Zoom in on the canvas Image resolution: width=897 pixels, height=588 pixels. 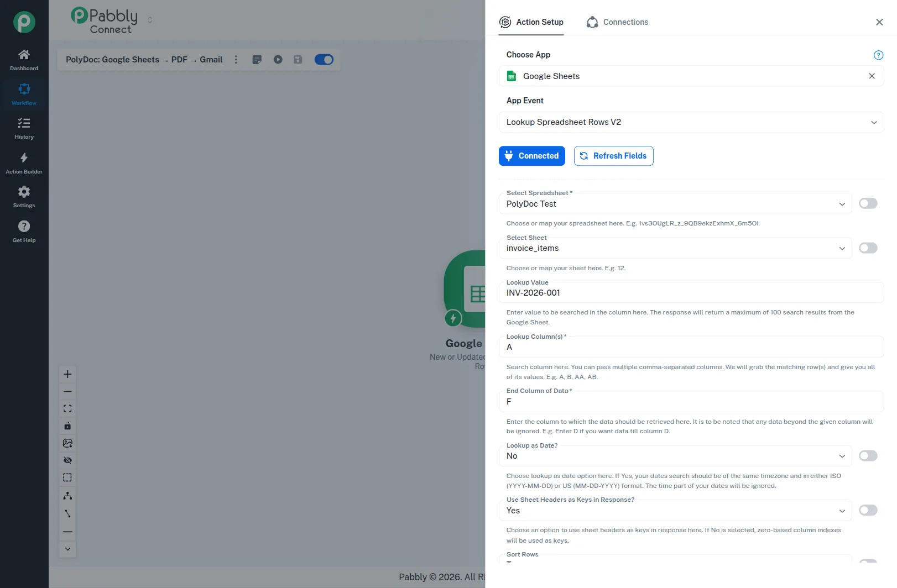tap(67, 374)
